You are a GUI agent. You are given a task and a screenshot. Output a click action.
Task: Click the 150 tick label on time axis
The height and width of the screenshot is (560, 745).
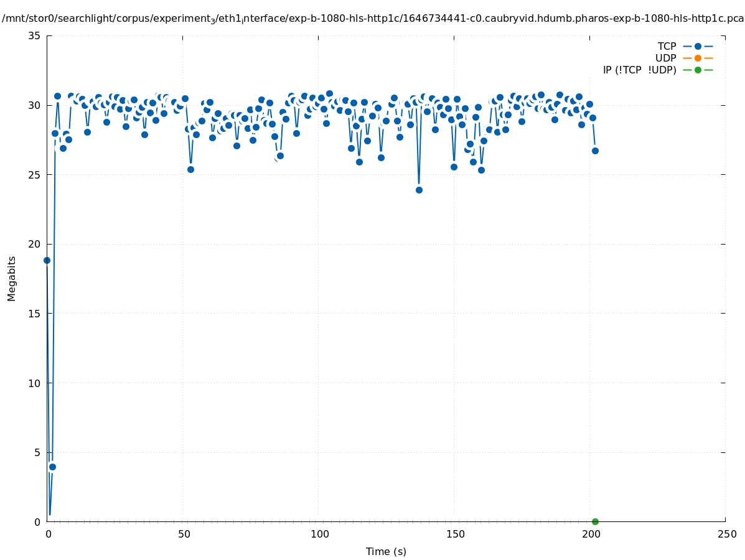pos(454,534)
